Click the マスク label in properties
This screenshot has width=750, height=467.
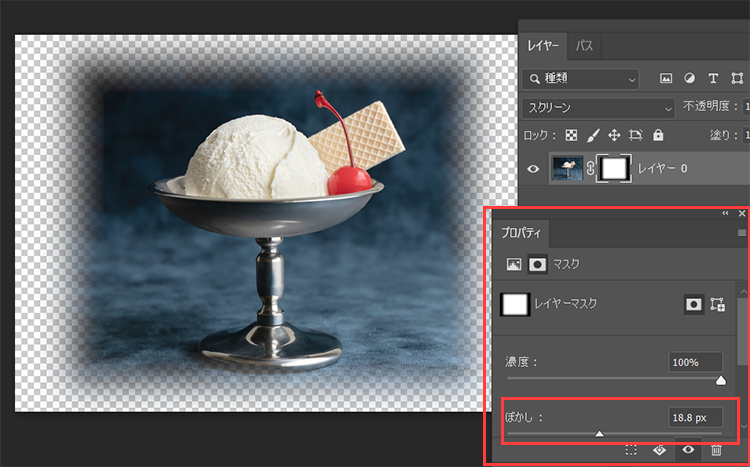pos(566,264)
